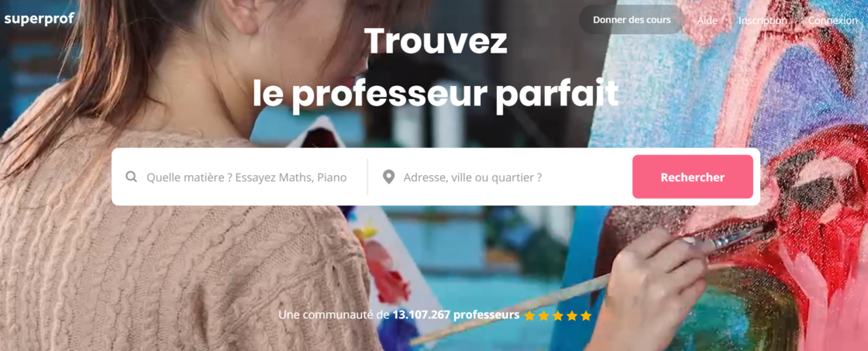Click the le professeur parfait headline
This screenshot has height=351, width=868.
click(435, 94)
